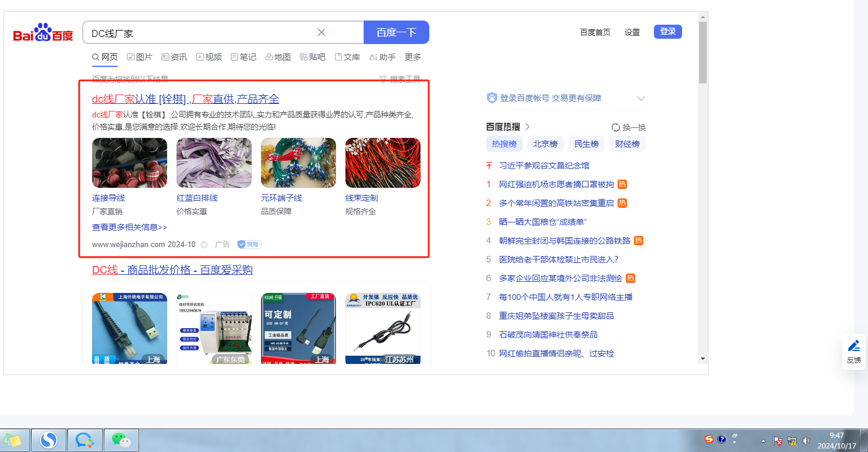The width and height of the screenshot is (868, 452).
Task: Open the 反馈 feedback widget
Action: click(854, 351)
